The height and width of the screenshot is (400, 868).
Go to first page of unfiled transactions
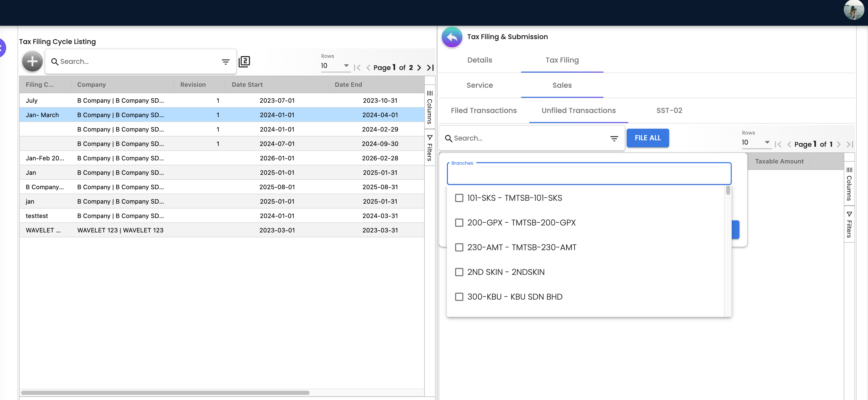pyautogui.click(x=778, y=144)
